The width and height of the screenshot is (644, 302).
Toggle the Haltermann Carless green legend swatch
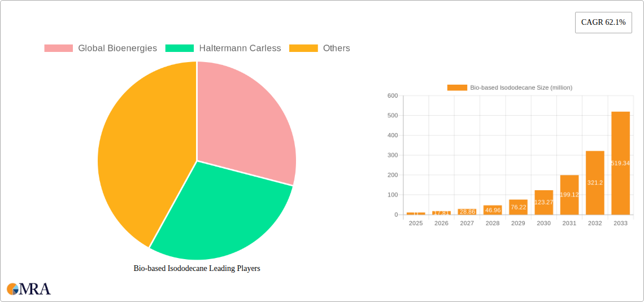[180, 48]
